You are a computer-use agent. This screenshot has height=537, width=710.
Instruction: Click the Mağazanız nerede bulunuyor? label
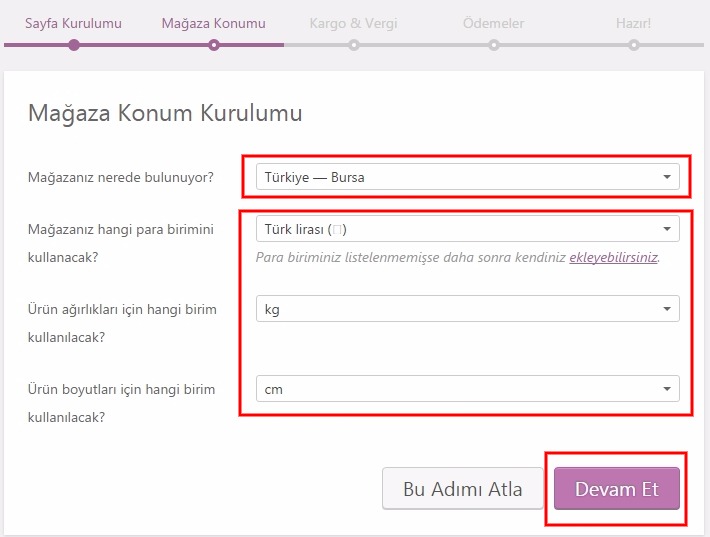pyautogui.click(x=120, y=177)
